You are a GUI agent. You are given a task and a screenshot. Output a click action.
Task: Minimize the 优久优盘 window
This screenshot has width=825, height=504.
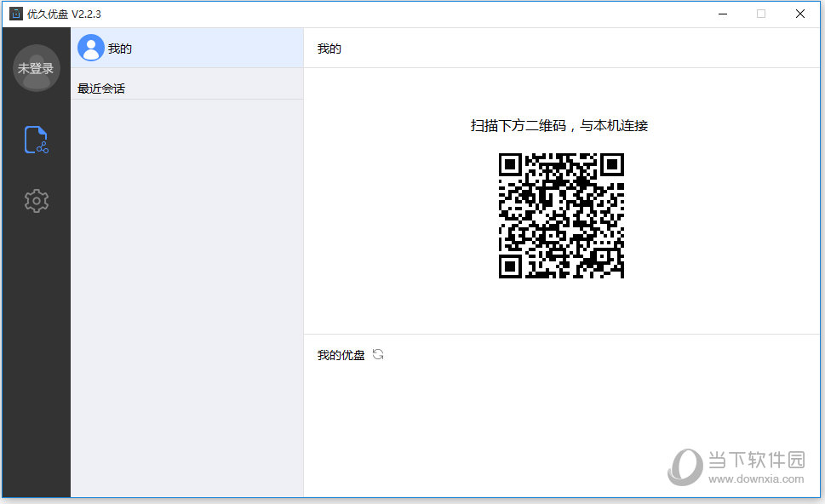(x=723, y=14)
